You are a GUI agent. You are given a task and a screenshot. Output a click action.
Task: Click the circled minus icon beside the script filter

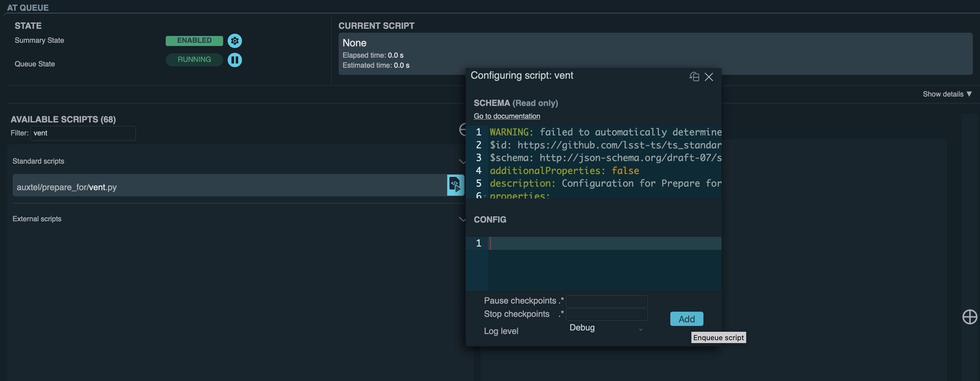point(462,130)
